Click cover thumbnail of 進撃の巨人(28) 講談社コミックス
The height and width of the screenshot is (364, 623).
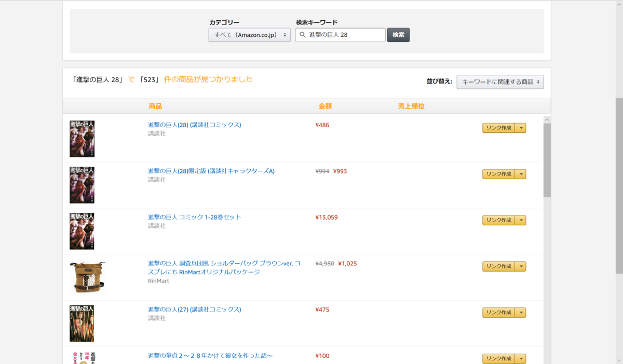tap(82, 139)
